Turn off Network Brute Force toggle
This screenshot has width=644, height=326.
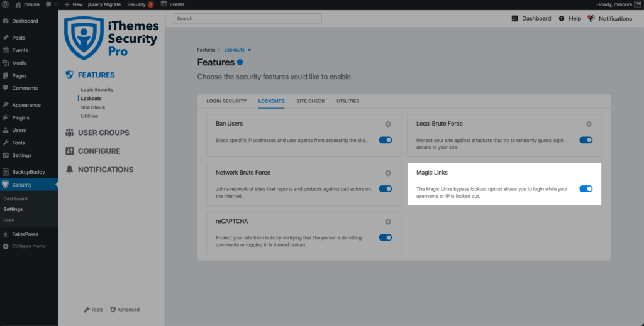(386, 188)
